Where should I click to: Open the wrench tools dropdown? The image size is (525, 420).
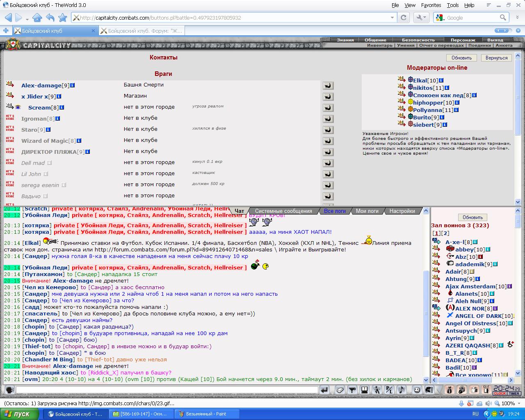point(421,18)
